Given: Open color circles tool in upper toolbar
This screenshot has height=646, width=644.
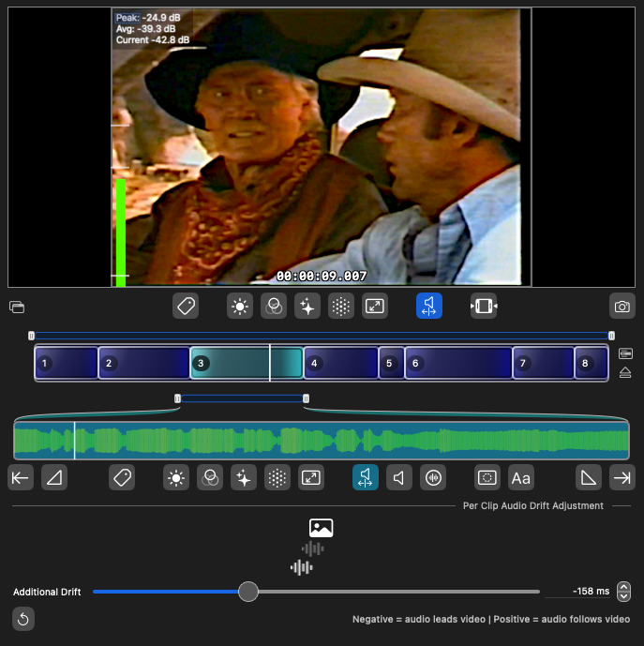Looking at the screenshot, I should [x=274, y=306].
